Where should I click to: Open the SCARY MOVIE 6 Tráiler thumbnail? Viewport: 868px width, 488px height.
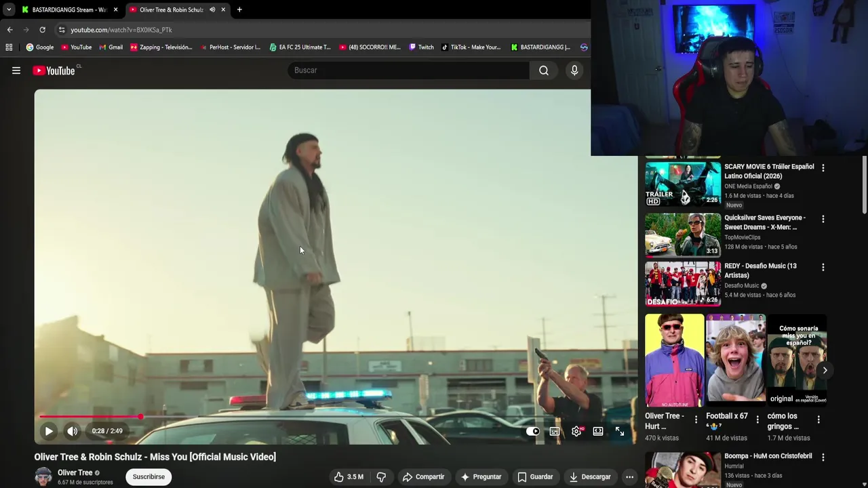click(x=683, y=183)
